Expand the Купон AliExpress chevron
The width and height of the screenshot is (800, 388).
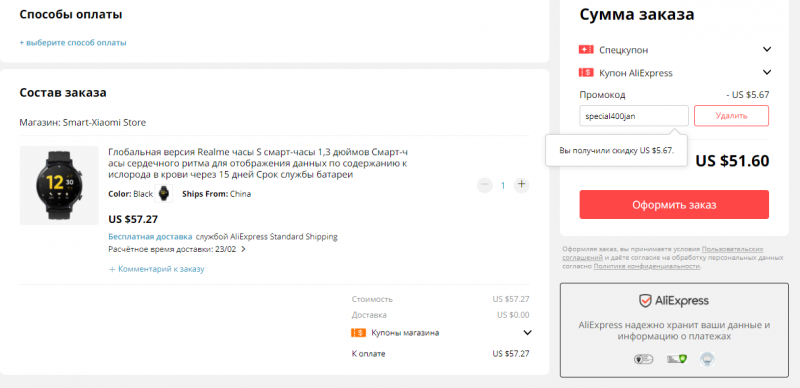[x=766, y=72]
